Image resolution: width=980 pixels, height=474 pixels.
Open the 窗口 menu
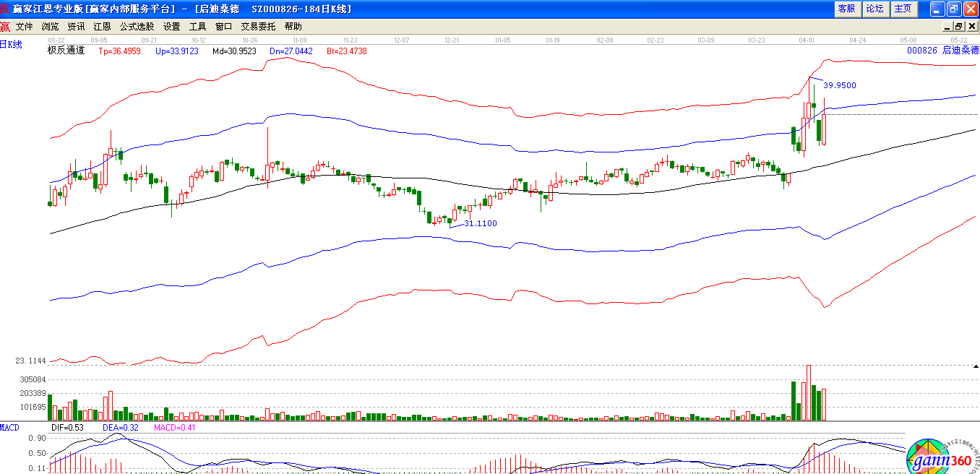tap(223, 27)
